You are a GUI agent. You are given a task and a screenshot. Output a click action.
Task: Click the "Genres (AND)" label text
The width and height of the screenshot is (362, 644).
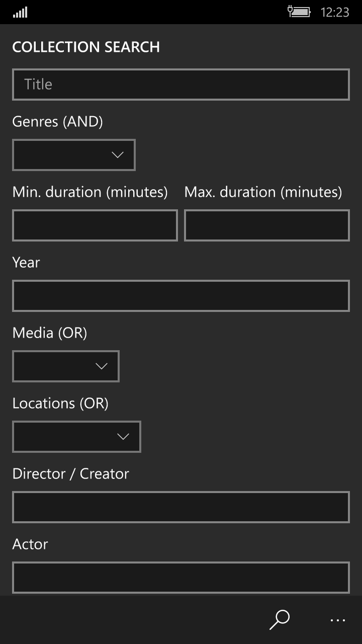click(x=57, y=122)
